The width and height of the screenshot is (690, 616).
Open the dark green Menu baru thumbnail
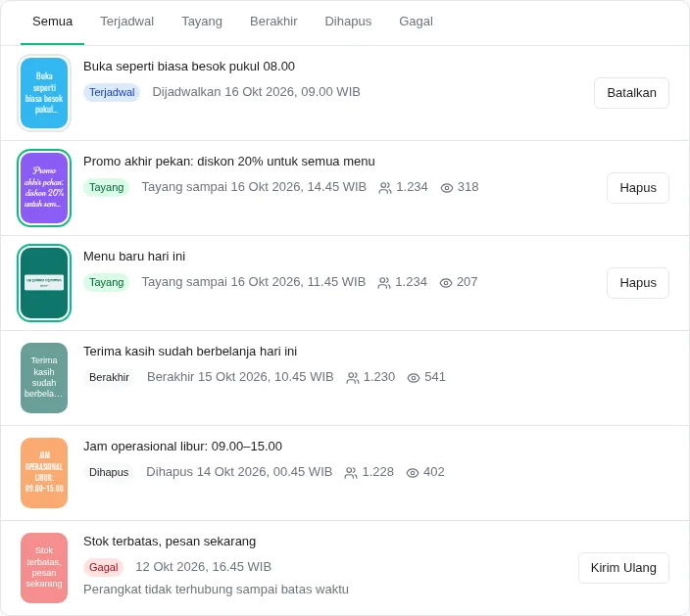point(44,283)
